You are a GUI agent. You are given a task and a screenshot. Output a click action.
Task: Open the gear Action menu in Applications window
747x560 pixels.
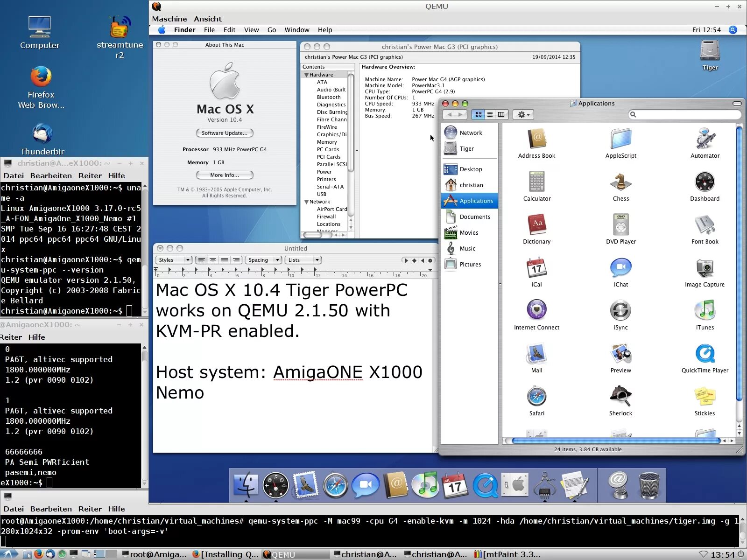pos(523,114)
